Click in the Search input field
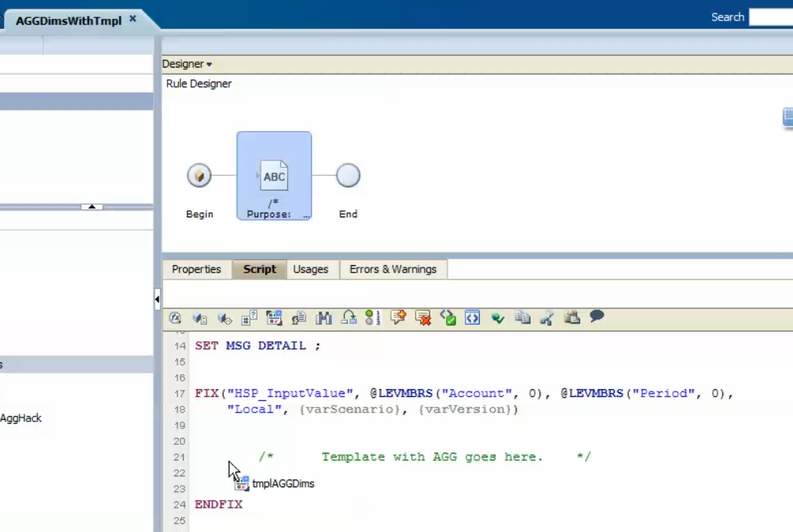Viewport: 793px width, 532px height. click(771, 17)
